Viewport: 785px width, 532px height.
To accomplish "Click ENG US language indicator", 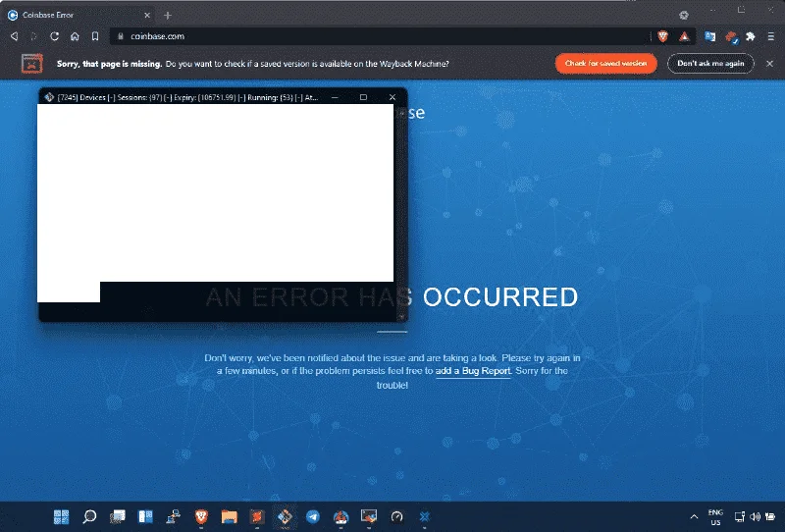I will pyautogui.click(x=715, y=517).
